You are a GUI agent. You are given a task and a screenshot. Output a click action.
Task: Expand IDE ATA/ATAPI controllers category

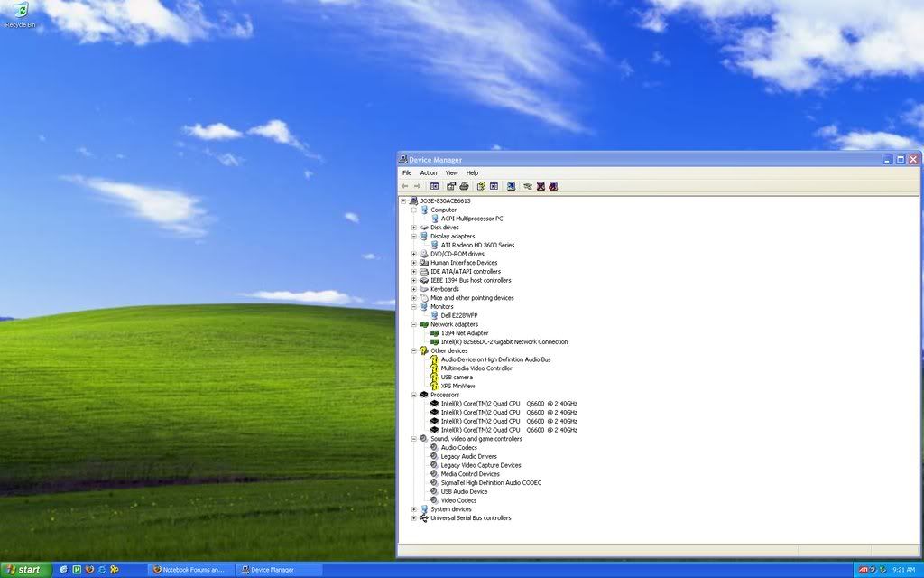[413, 272]
